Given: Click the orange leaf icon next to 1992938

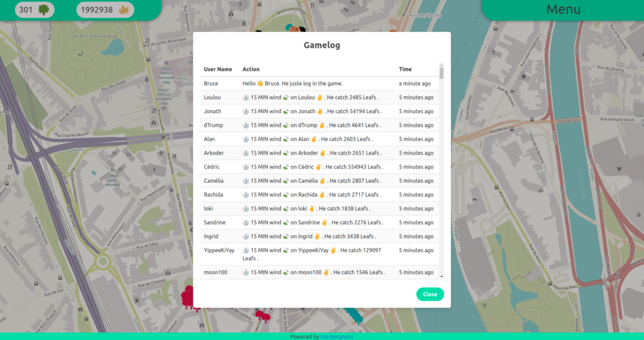Looking at the screenshot, I should [x=124, y=9].
